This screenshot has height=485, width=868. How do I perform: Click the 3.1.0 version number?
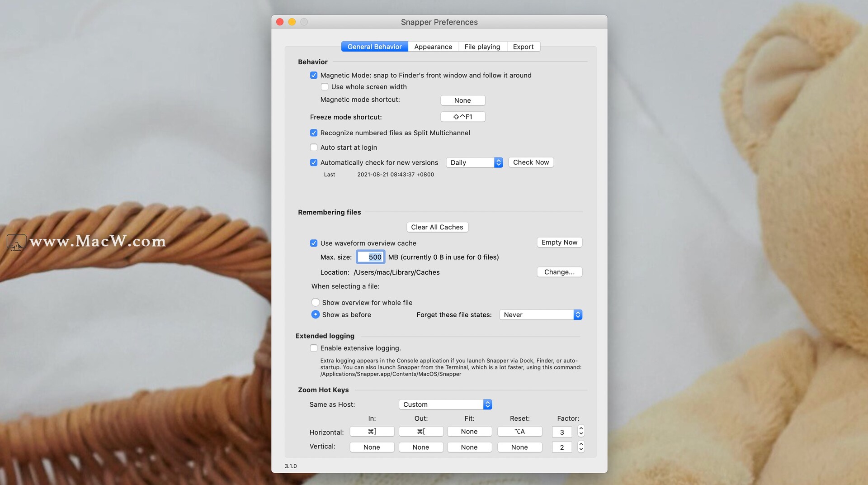[x=291, y=466]
